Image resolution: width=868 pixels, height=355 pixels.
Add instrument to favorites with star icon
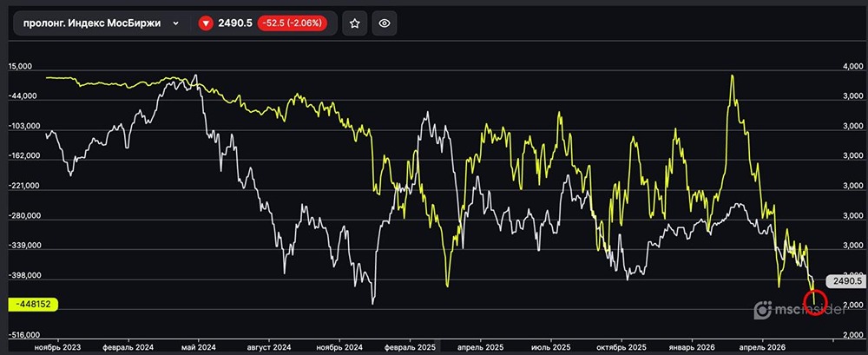355,23
